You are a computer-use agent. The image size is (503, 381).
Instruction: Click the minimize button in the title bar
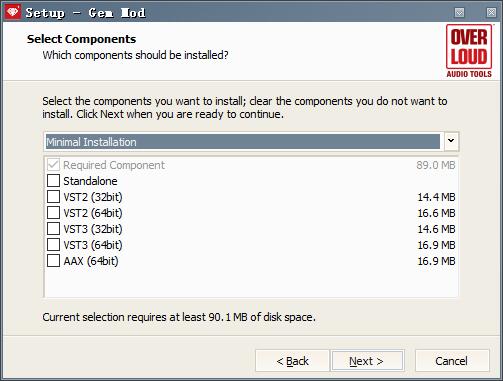coord(459,12)
